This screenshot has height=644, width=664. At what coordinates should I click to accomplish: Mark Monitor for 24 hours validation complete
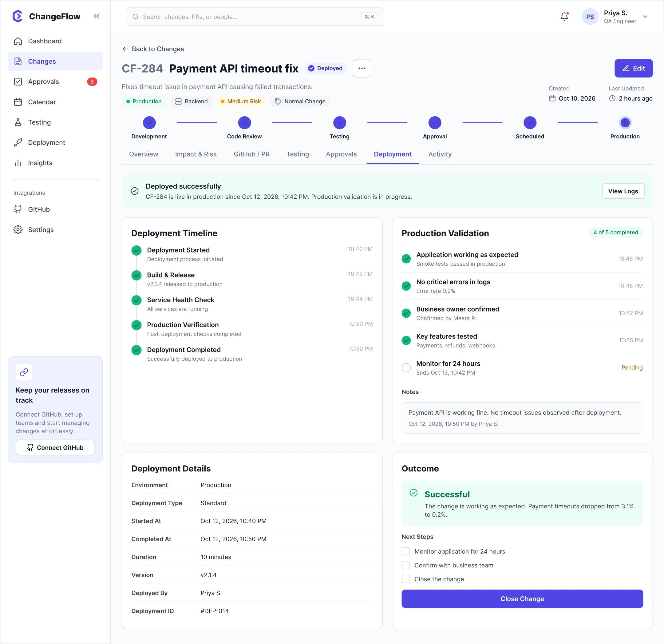click(406, 368)
